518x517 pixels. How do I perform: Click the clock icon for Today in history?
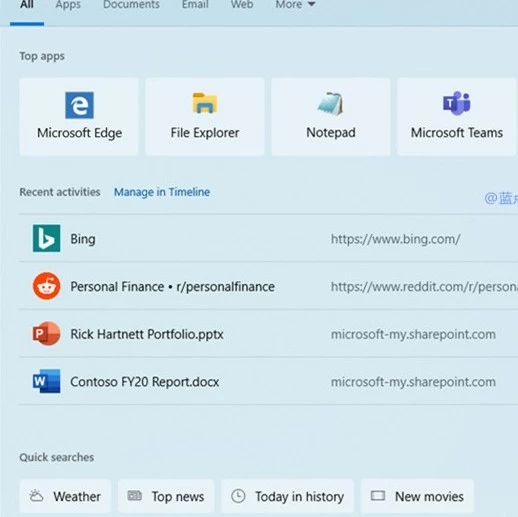coord(238,496)
